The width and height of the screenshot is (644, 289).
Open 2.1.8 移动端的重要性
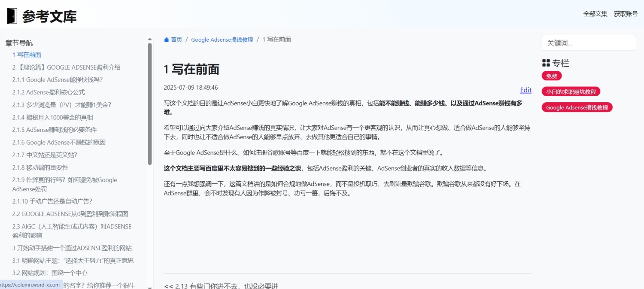(40, 167)
